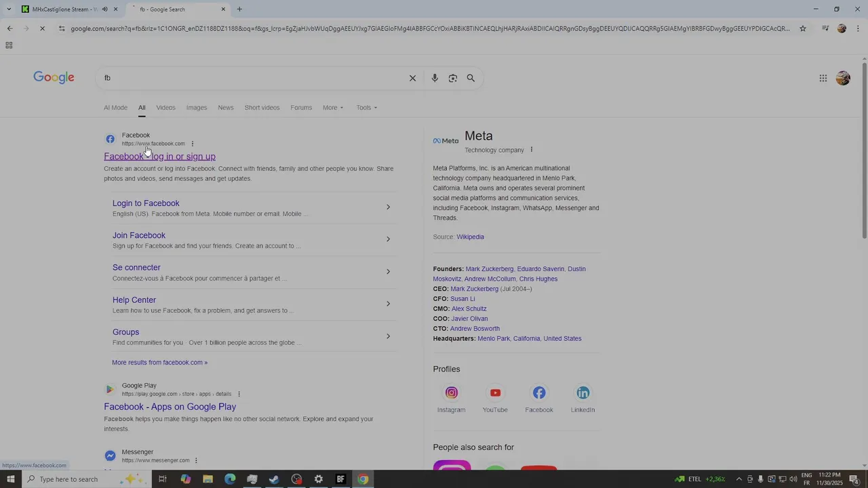Image resolution: width=868 pixels, height=488 pixels.
Task: Close the fb Google Search tab
Action: click(223, 9)
